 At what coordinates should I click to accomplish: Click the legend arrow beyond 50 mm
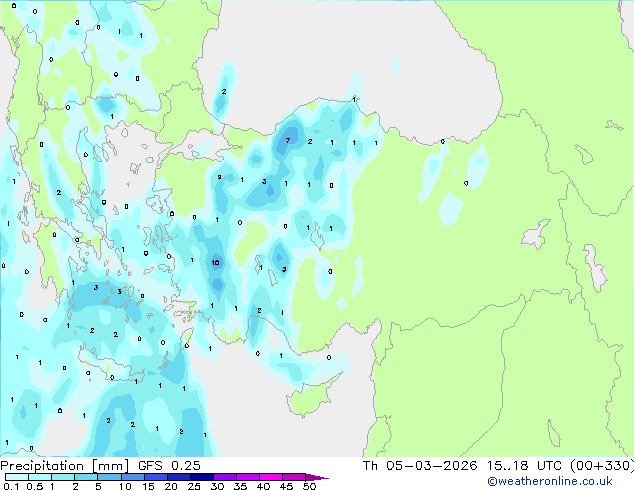(317, 477)
